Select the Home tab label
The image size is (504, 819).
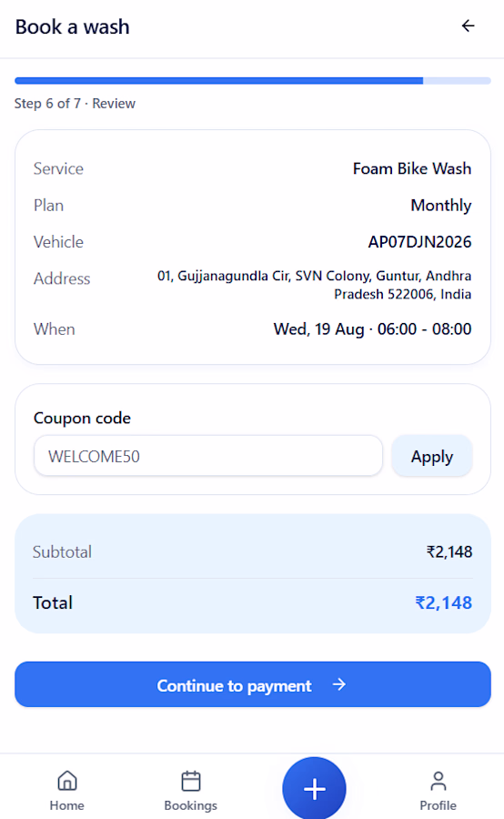click(x=66, y=805)
